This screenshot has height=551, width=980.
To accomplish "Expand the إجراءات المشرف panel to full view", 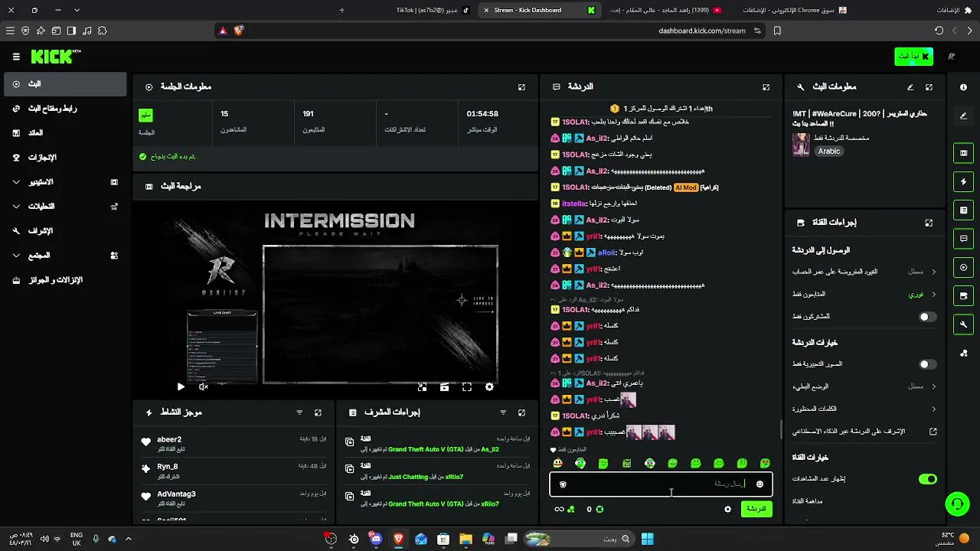I will 521,412.
